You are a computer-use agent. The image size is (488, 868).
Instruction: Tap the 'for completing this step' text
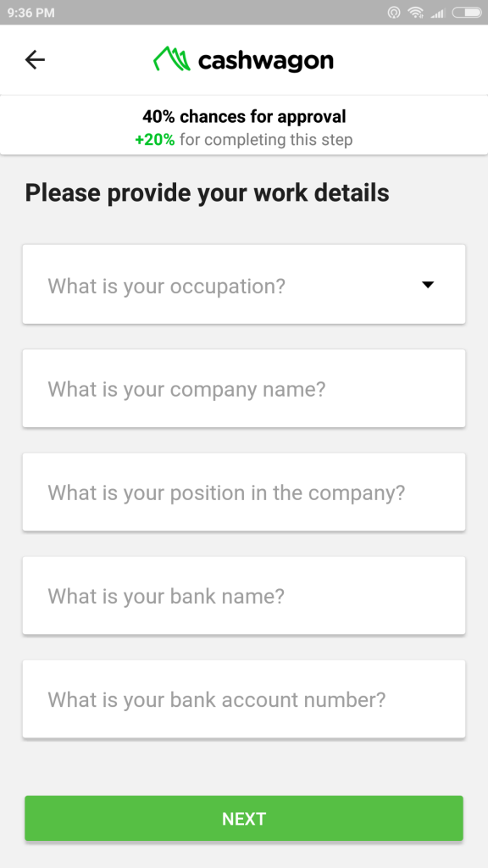266,140
